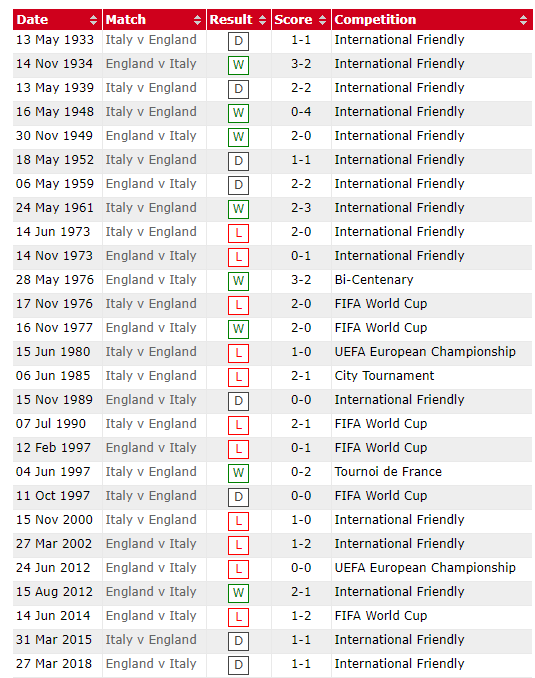Click Tournoi de France competition text
The width and height of the screenshot is (535, 678).
coord(388,472)
